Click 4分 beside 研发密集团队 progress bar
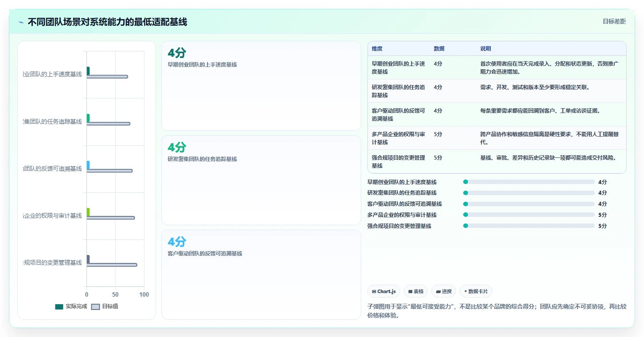The width and height of the screenshot is (644, 337). 602,193
